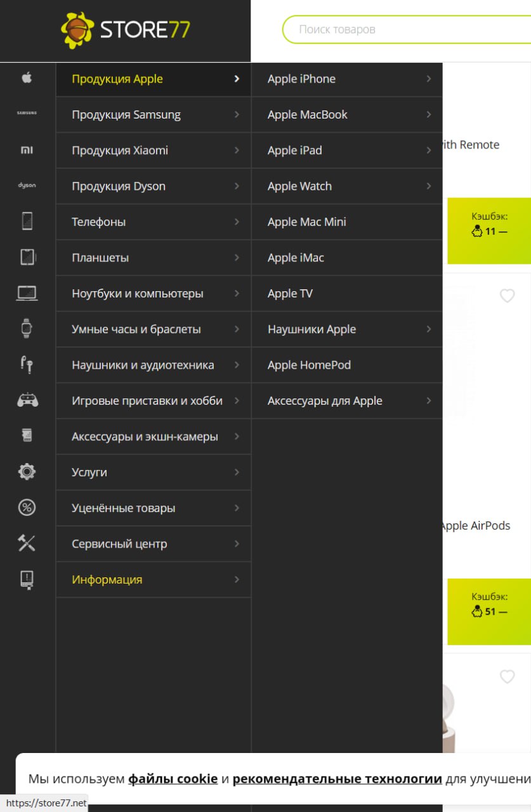This screenshot has height=812, width=531.
Task: Click the gear services sidebar icon
Action: point(27,471)
